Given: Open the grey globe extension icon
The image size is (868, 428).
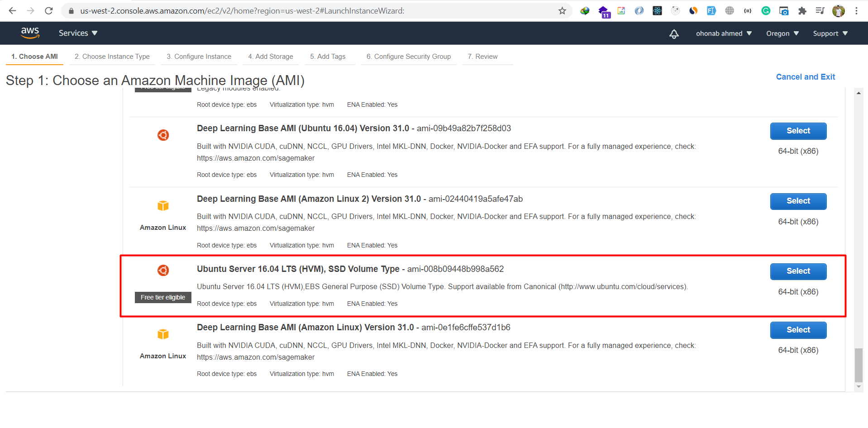Looking at the screenshot, I should 730,11.
